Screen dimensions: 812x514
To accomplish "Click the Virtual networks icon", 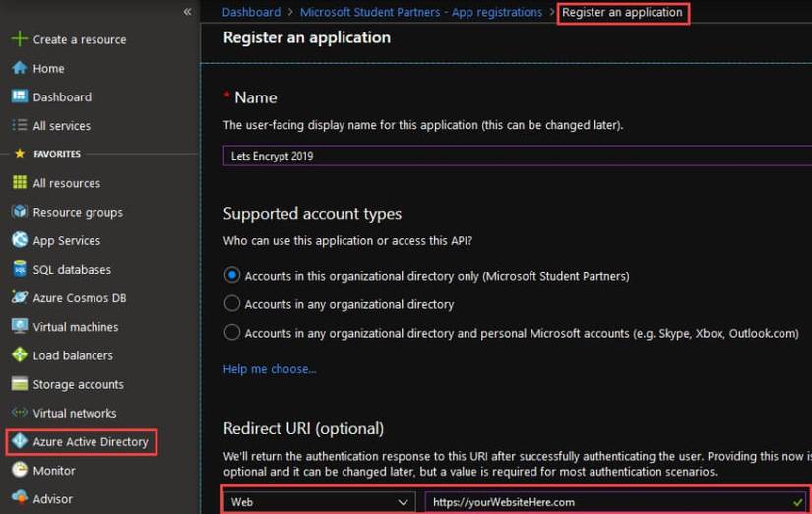I will tap(19, 413).
